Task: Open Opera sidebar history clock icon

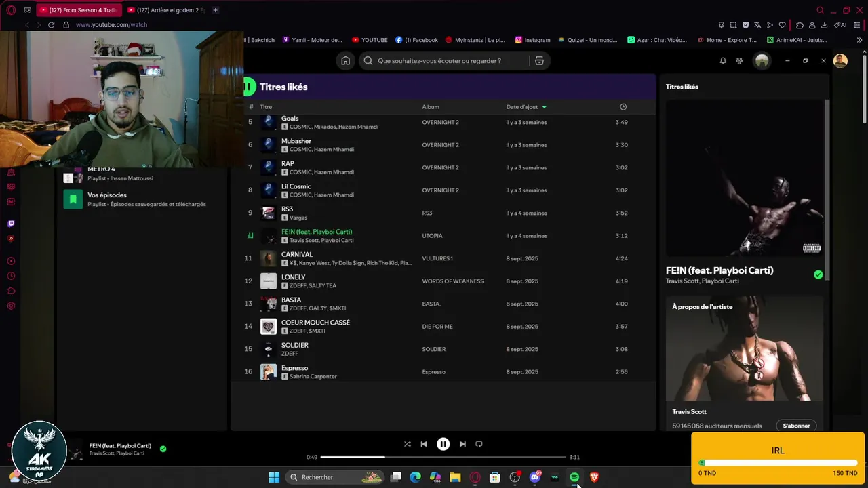Action: (11, 276)
